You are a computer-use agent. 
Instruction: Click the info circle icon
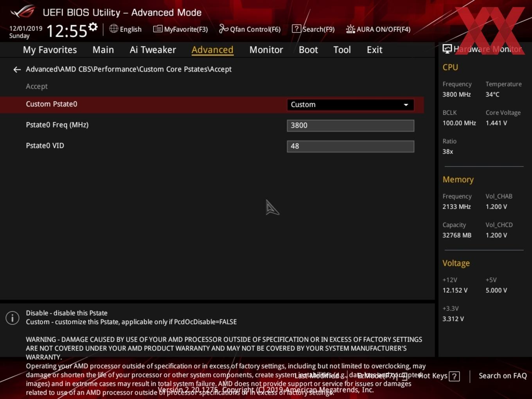click(13, 318)
